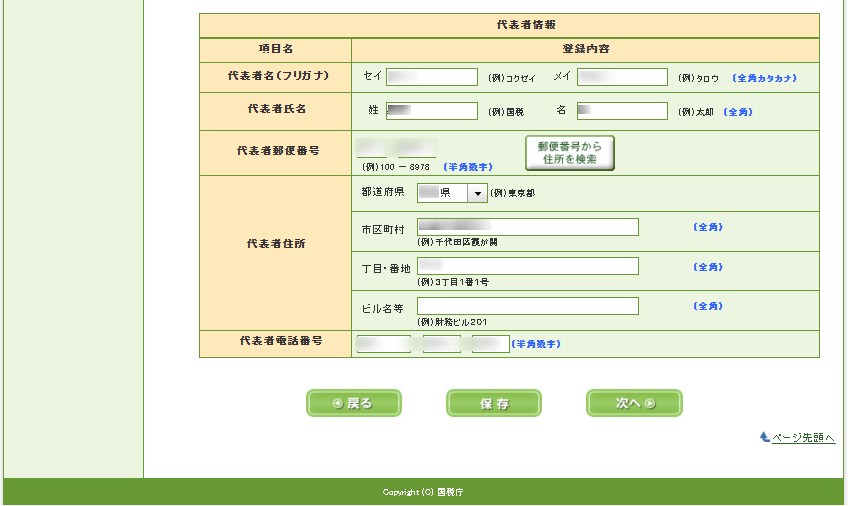This screenshot has width=848, height=506.
Task: Click the (例)3丁目1番1号 example text
Action: coord(453,282)
